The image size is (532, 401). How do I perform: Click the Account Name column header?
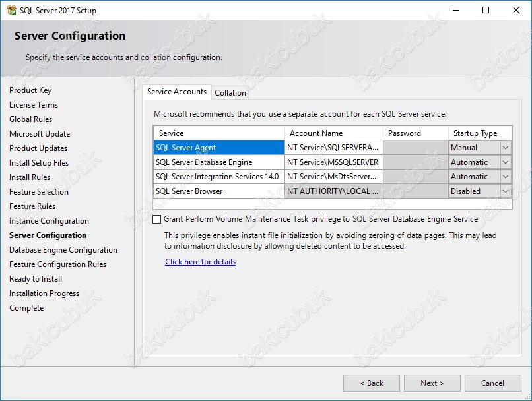(334, 133)
